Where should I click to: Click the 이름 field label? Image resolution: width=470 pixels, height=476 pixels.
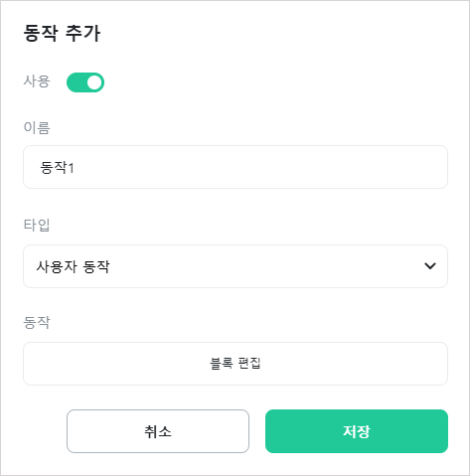(37, 128)
